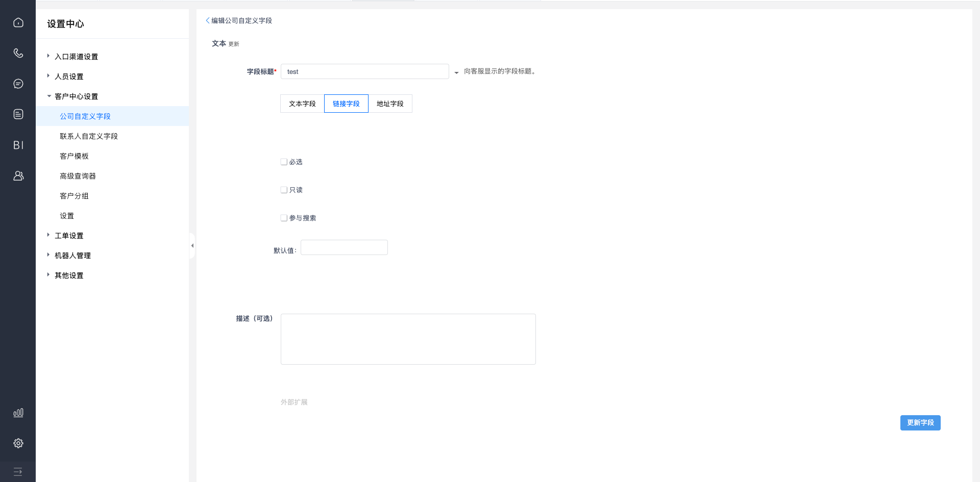This screenshot has width=980, height=482.
Task: Open the home icon in left sidebar
Action: coord(18,22)
